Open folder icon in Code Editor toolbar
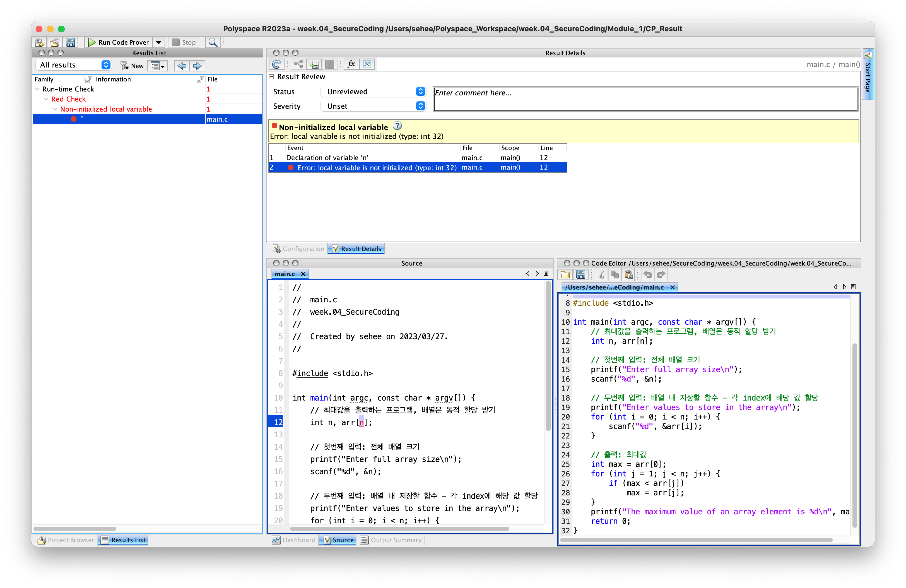This screenshot has height=588, width=906. coord(565,274)
